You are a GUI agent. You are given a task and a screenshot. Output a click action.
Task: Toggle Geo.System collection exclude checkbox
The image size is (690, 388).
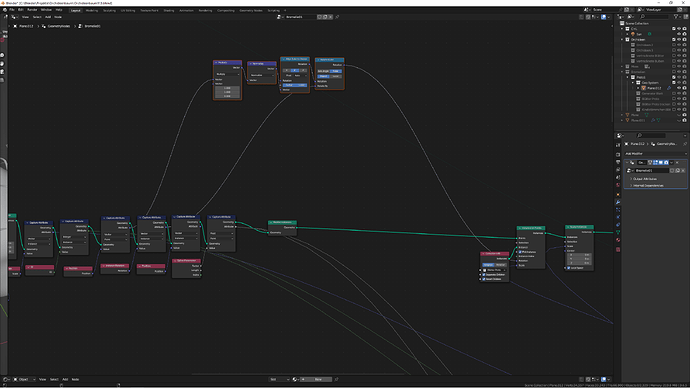pyautogui.click(x=674, y=82)
